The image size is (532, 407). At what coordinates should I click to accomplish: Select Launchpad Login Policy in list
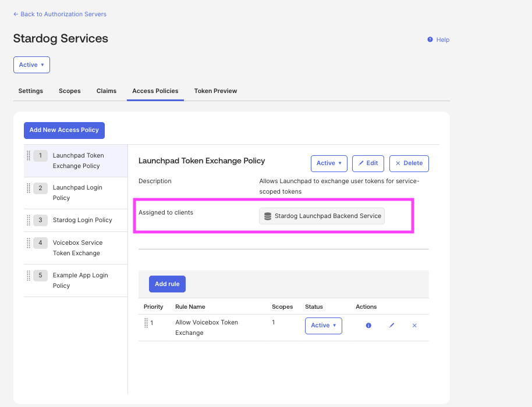pos(76,193)
